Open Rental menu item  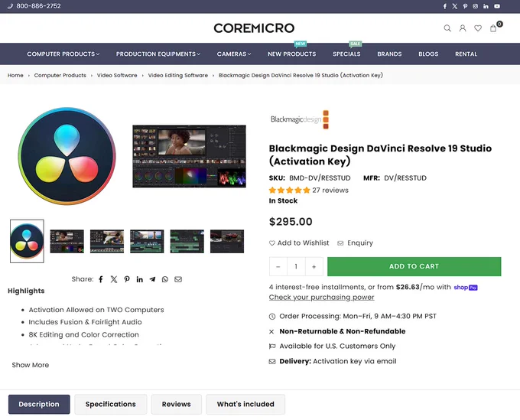tap(466, 54)
